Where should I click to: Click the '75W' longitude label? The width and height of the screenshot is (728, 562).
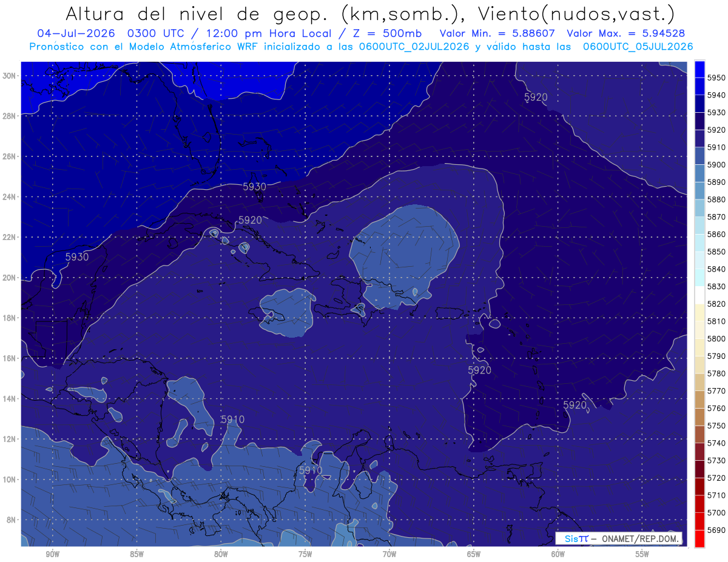point(305,554)
